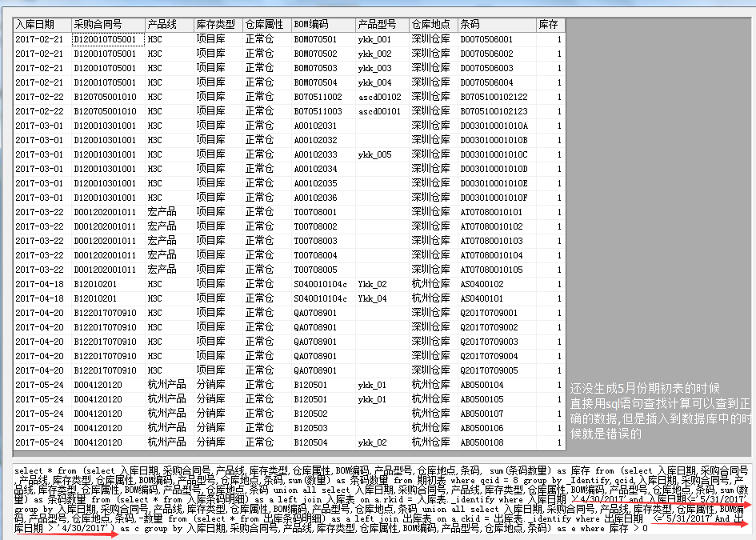Screen dimensions: 756x540
Task: Select barcode D003010001010F
Action: 497,198
